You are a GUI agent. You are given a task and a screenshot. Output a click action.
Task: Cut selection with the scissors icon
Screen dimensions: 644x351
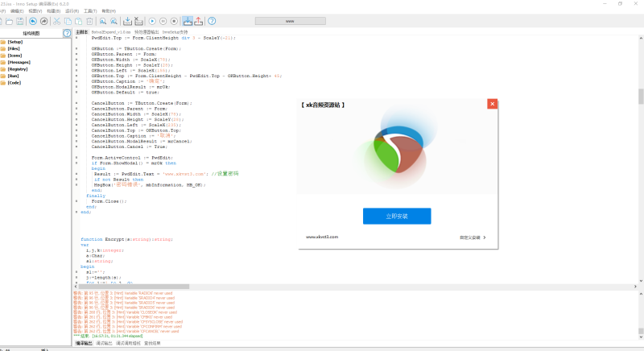pyautogui.click(x=56, y=22)
